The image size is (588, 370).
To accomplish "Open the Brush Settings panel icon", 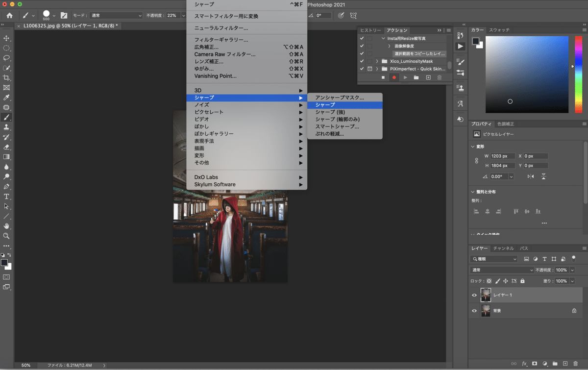I will (x=460, y=62).
